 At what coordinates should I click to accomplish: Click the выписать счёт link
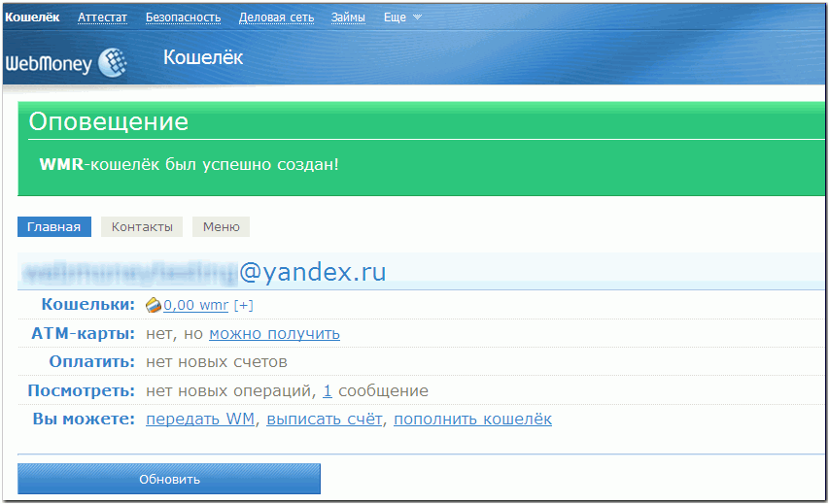[325, 419]
